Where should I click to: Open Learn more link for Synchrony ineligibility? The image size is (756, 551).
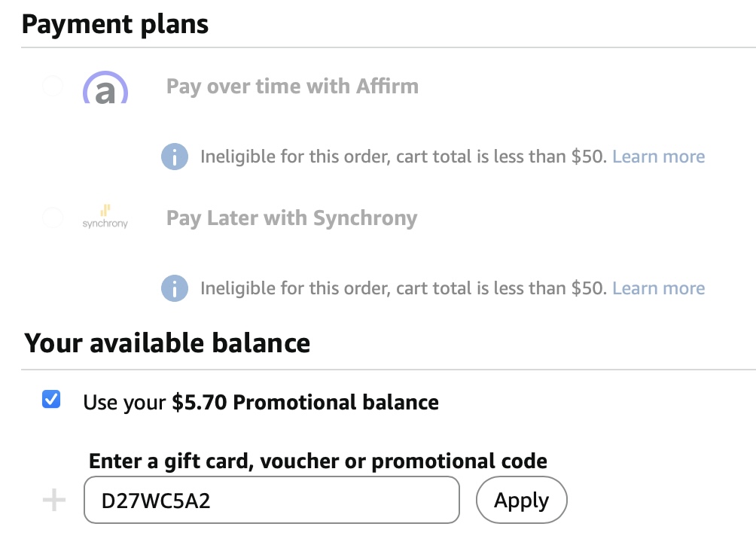(658, 288)
